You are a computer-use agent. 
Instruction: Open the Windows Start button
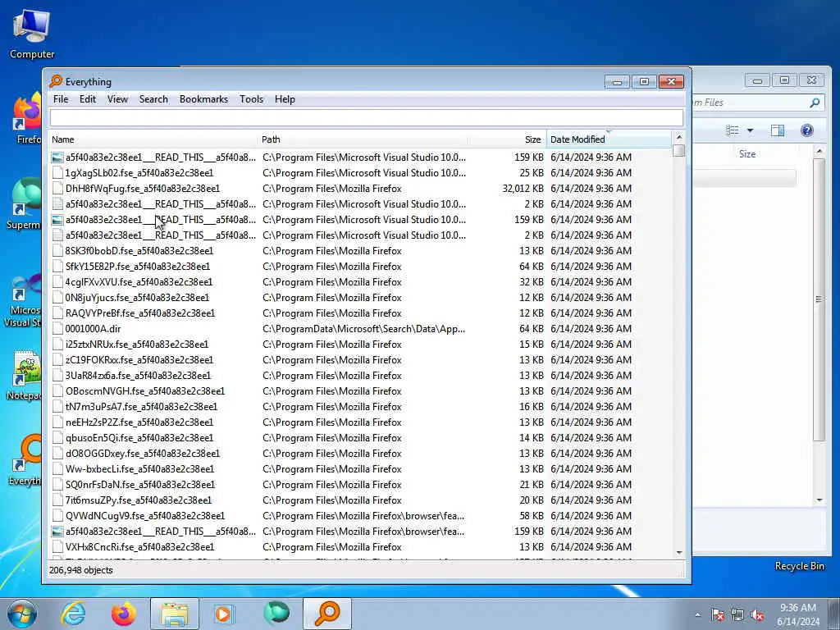click(x=21, y=614)
